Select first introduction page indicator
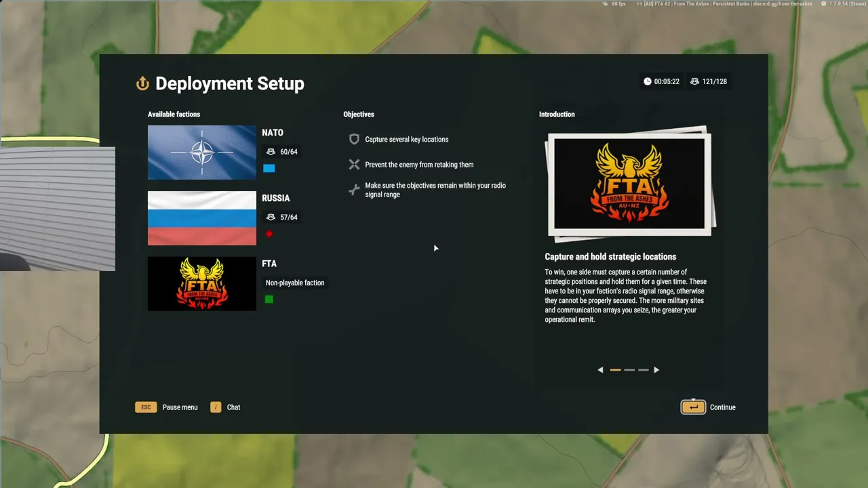 coord(616,370)
